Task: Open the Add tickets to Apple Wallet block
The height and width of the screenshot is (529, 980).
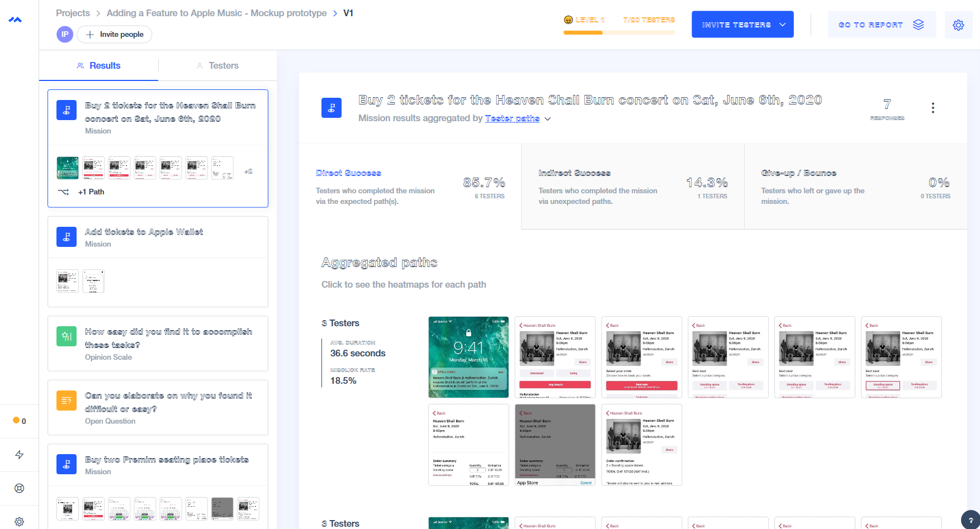Action: 158,261
